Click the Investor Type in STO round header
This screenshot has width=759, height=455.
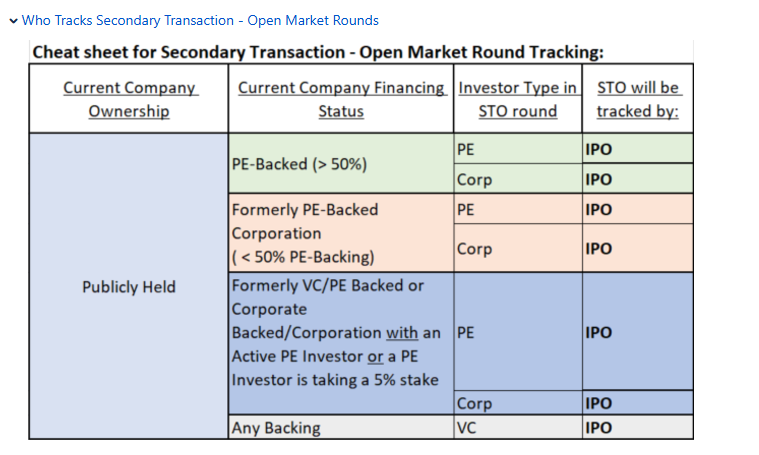(517, 99)
